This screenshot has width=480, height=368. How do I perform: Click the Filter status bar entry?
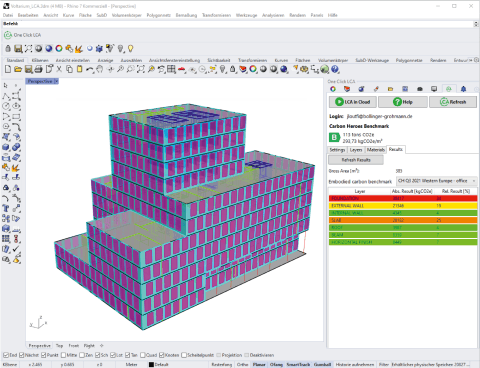[x=384, y=365]
